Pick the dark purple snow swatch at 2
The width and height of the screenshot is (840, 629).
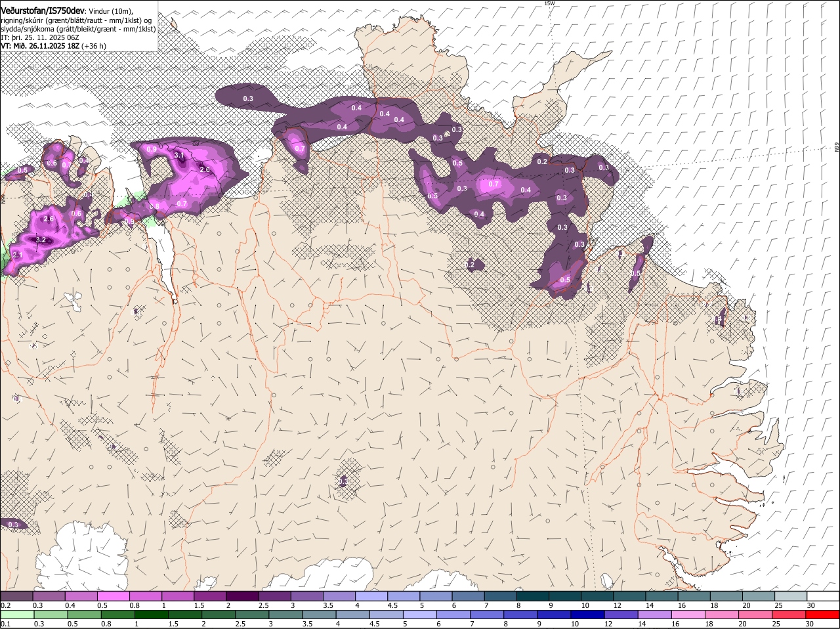(x=242, y=596)
